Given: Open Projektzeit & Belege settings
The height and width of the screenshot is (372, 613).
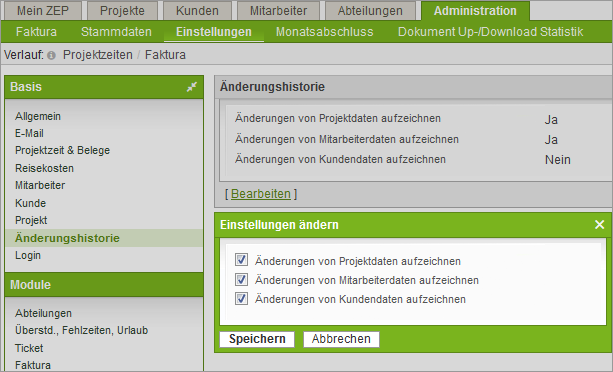Looking at the screenshot, I should pos(63,150).
